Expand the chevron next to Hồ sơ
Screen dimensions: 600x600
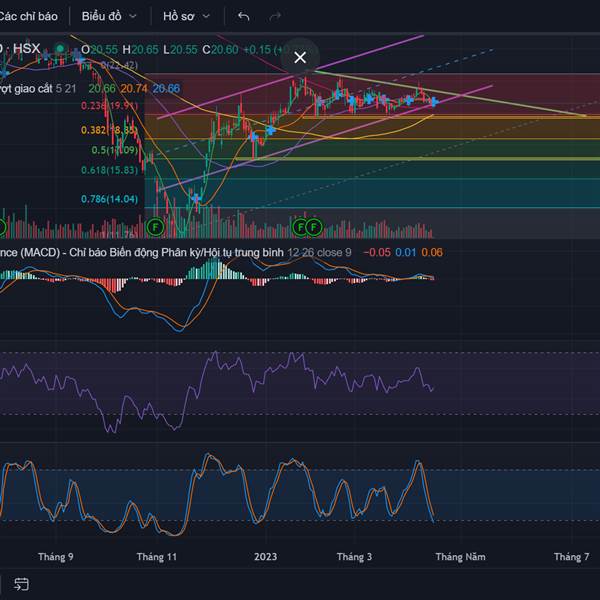206,16
